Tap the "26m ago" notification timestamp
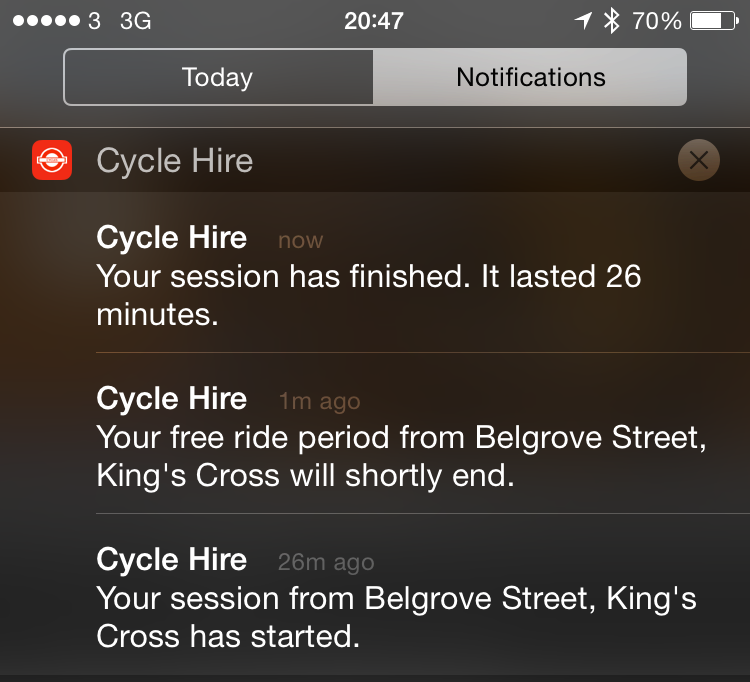 point(326,562)
